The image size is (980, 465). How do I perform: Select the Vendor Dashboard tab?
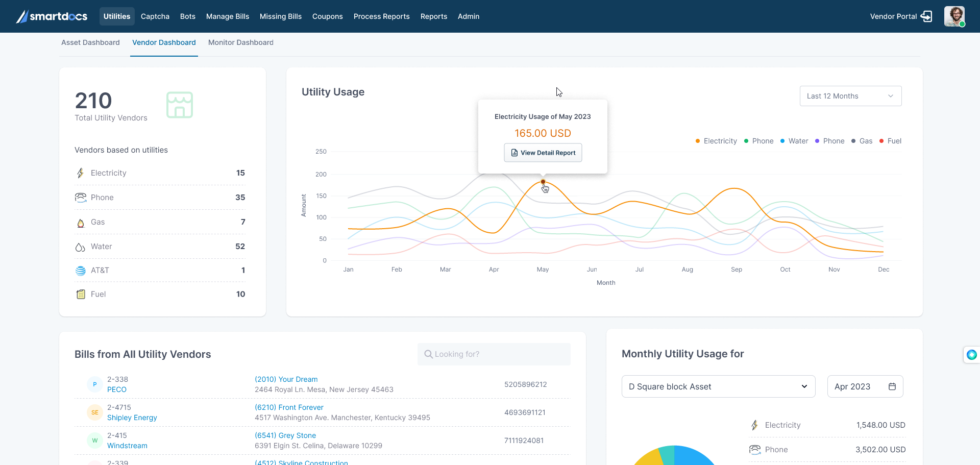[164, 42]
